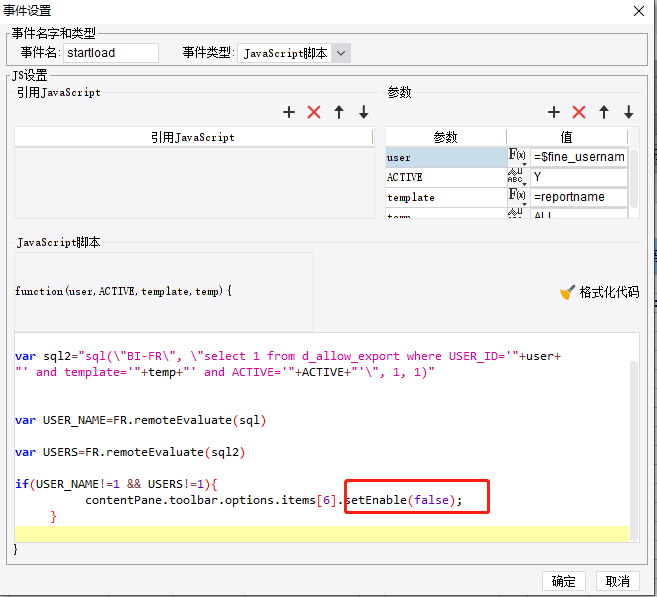Move selected parameter up
This screenshot has width=657, height=597.
[604, 112]
